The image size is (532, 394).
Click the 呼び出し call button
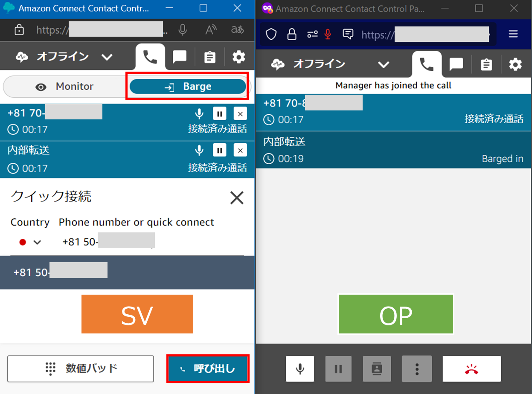(x=208, y=368)
